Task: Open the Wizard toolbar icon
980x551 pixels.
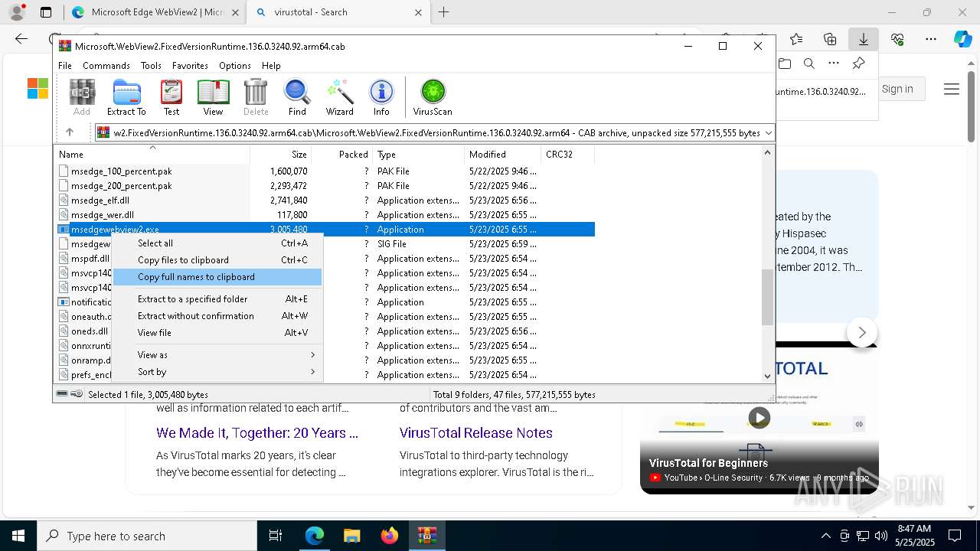Action: [x=339, y=97]
